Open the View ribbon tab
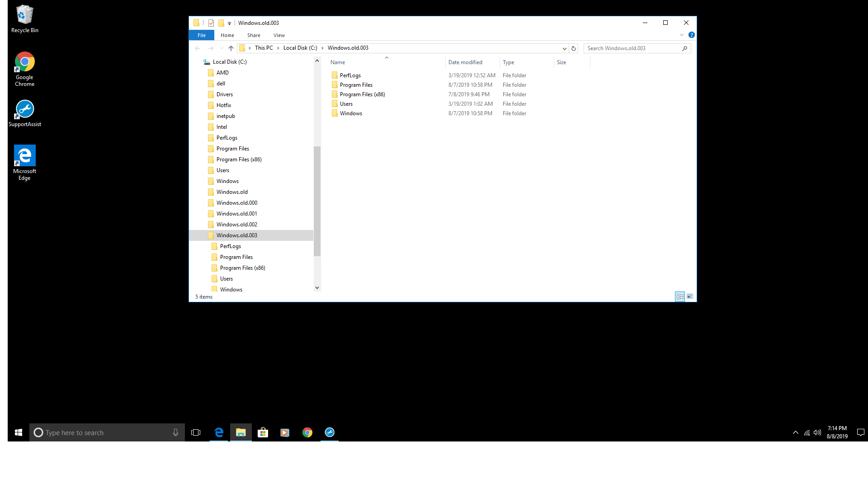This screenshot has width=868, height=488. pos(279,35)
